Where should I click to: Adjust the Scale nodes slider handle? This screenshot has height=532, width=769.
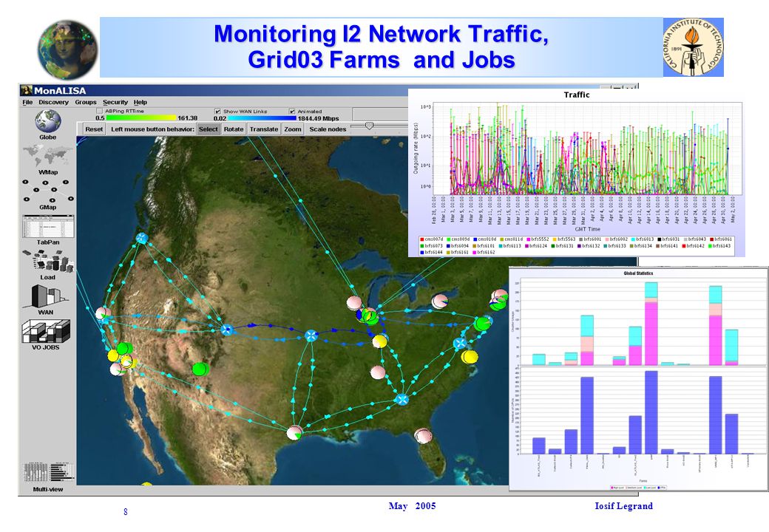pyautogui.click(x=369, y=126)
